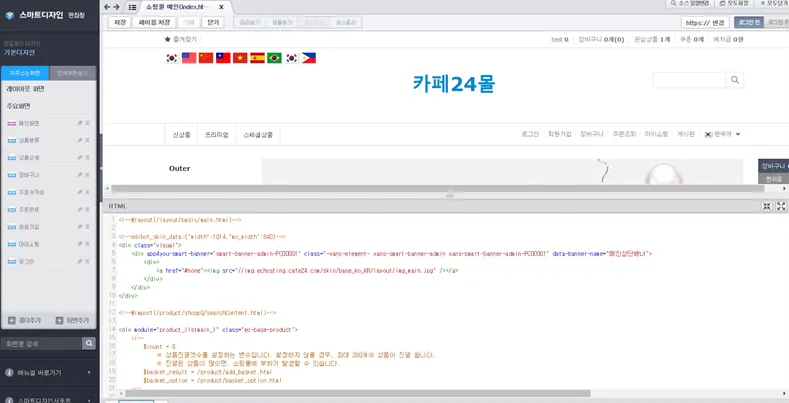This screenshot has width=789, height=403.
Task: Collapse the HTML code panel using the shrink icon
Action: 767,206
